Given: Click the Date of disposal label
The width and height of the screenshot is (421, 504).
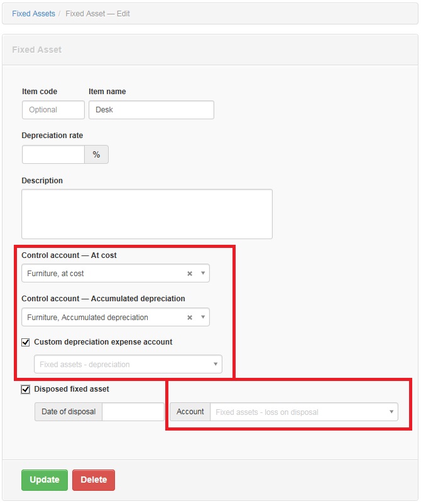Looking at the screenshot, I should tap(68, 412).
